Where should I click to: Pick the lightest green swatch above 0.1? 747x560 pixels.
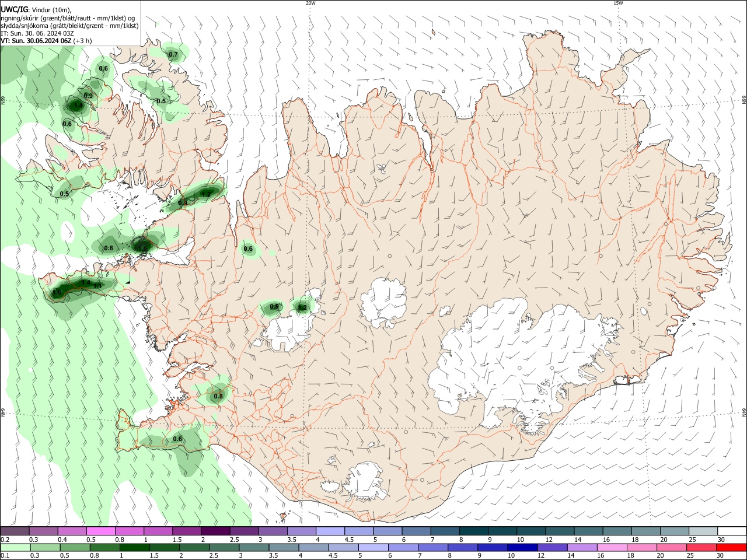tap(15, 547)
